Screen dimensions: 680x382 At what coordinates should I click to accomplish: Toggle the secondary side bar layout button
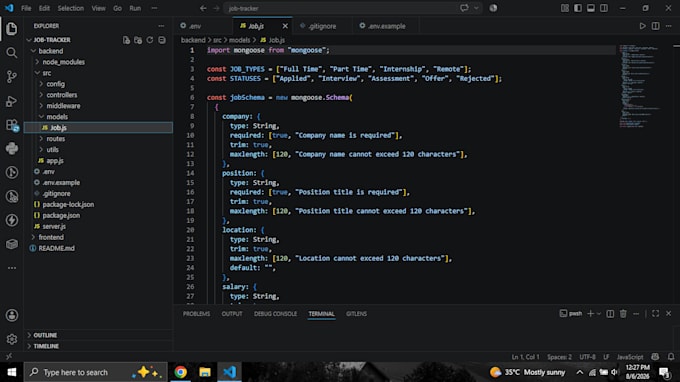pyautogui.click(x=604, y=8)
